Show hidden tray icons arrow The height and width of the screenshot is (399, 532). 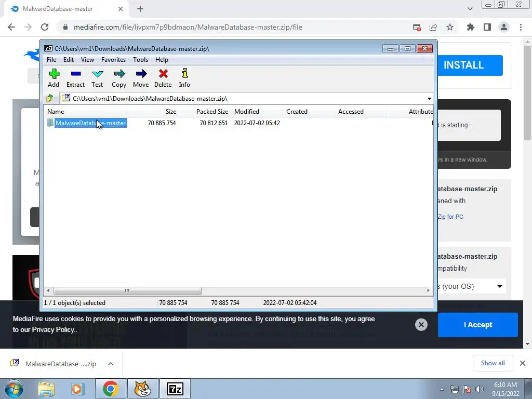pos(442,389)
